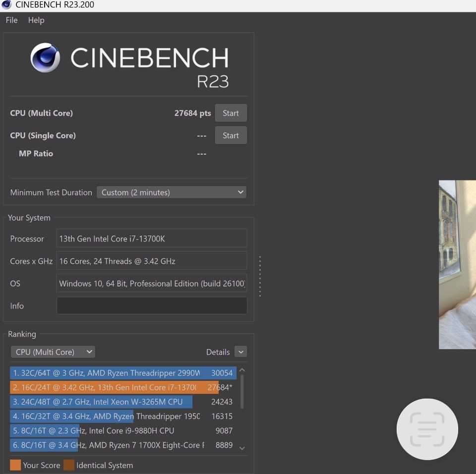Screen dimensions: 476x474
Task: Expand the Details dropdown arrow
Action: click(x=240, y=352)
